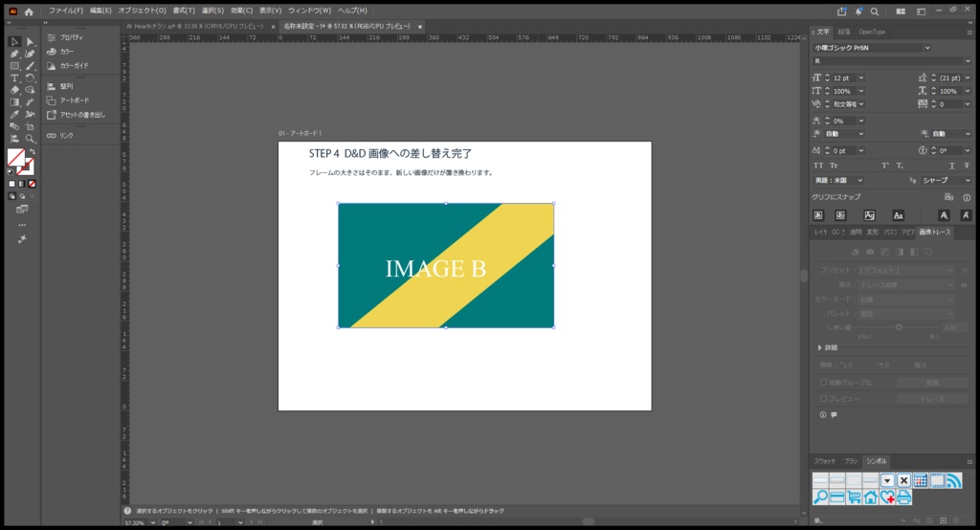Viewport: 980px width, 530px height.
Task: Open font family 小塚ゴシック Pr6N dropdown
Action: pos(927,48)
